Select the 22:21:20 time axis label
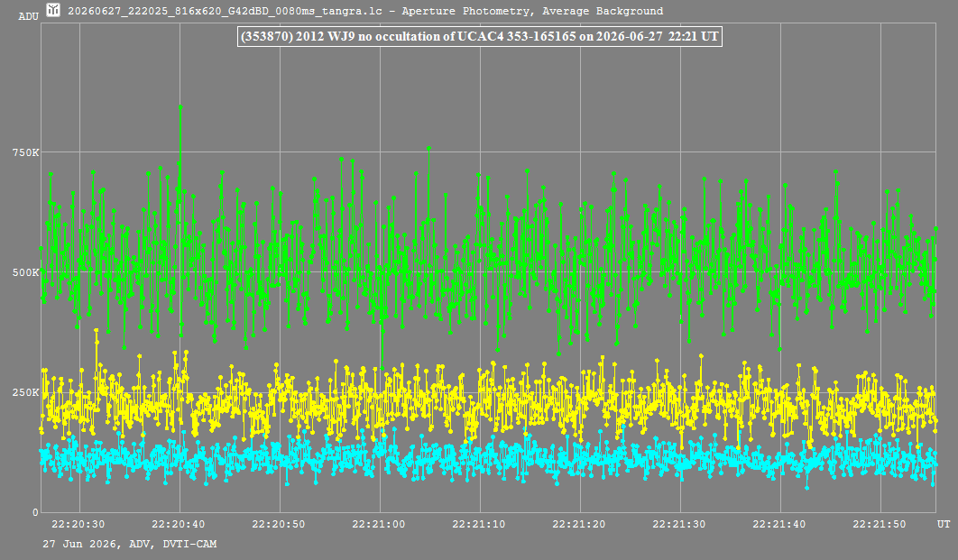This screenshot has height=560, width=958. pos(579,524)
